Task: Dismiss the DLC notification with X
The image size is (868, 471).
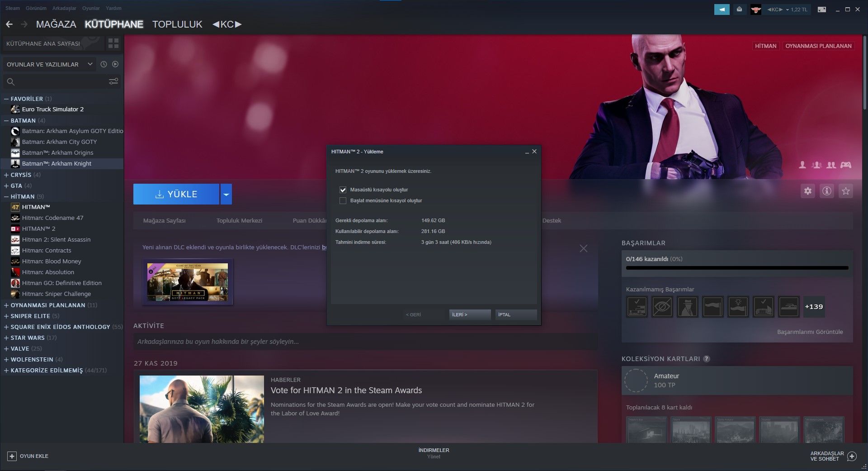Action: pos(584,248)
